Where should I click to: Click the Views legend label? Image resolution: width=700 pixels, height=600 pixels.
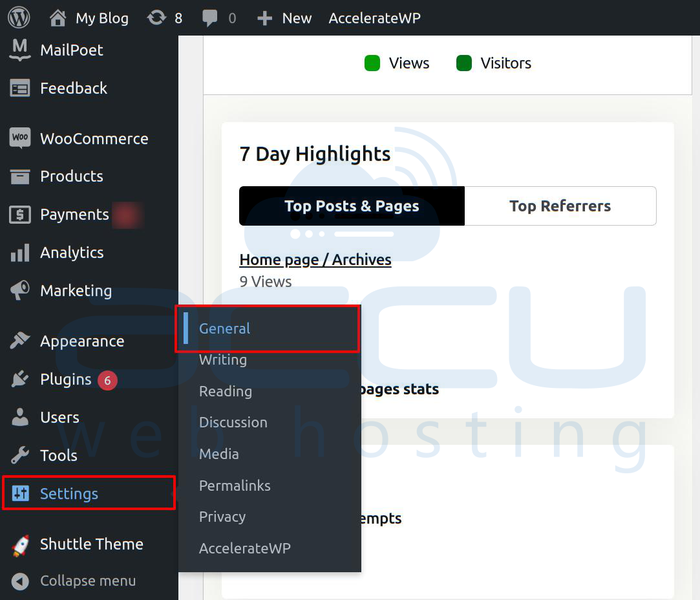point(409,63)
